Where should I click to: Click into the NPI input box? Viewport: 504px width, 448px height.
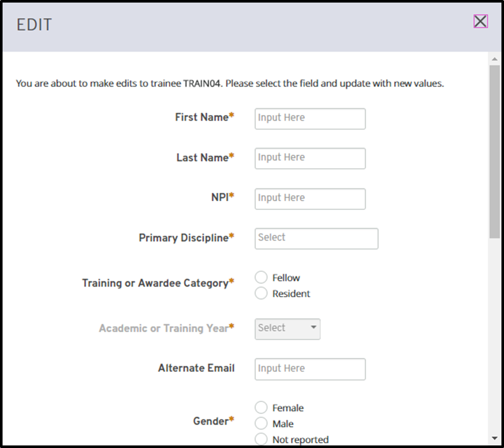click(x=310, y=199)
